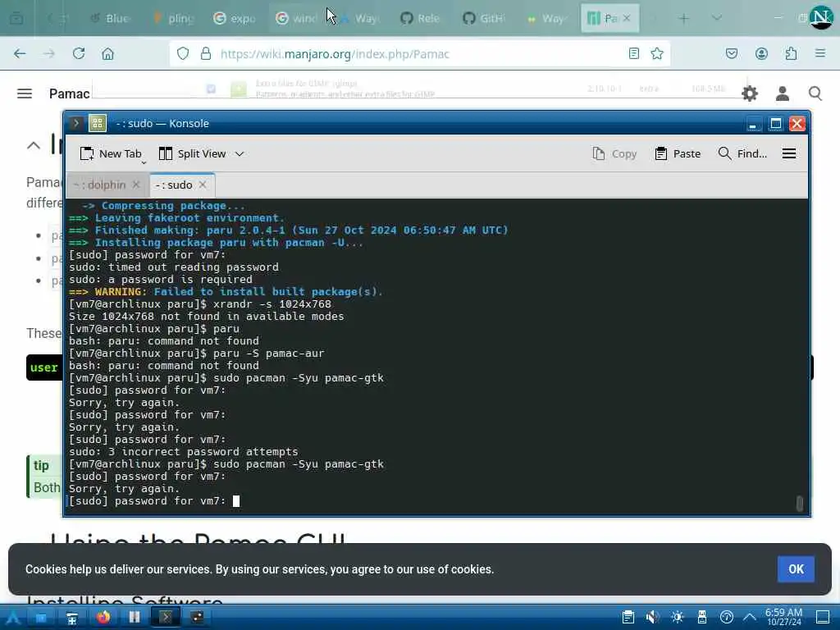The height and width of the screenshot is (630, 840).
Task: Open volume tray icon
Action: 652,617
